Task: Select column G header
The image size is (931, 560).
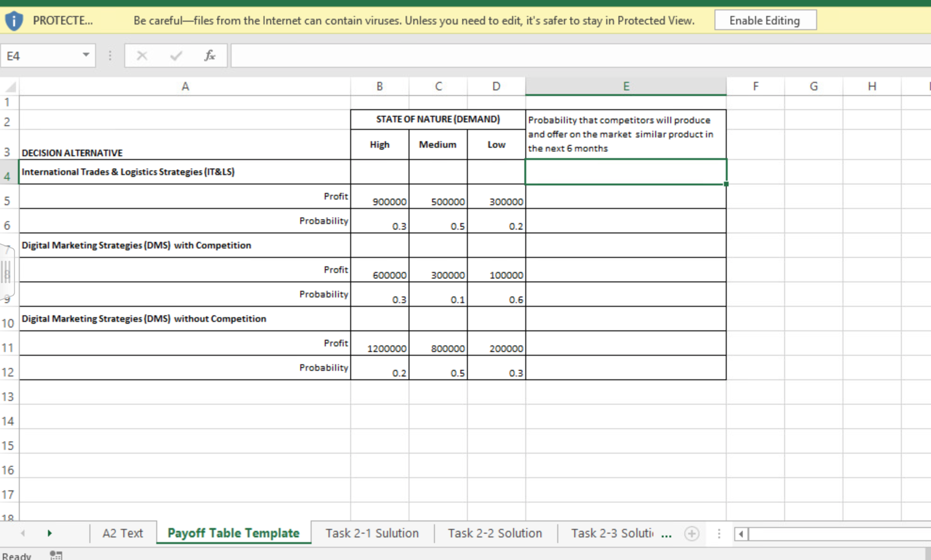Action: click(814, 87)
